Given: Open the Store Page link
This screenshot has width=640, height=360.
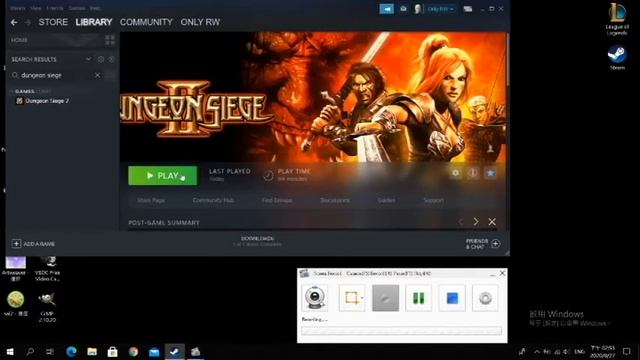Looking at the screenshot, I should [151, 200].
